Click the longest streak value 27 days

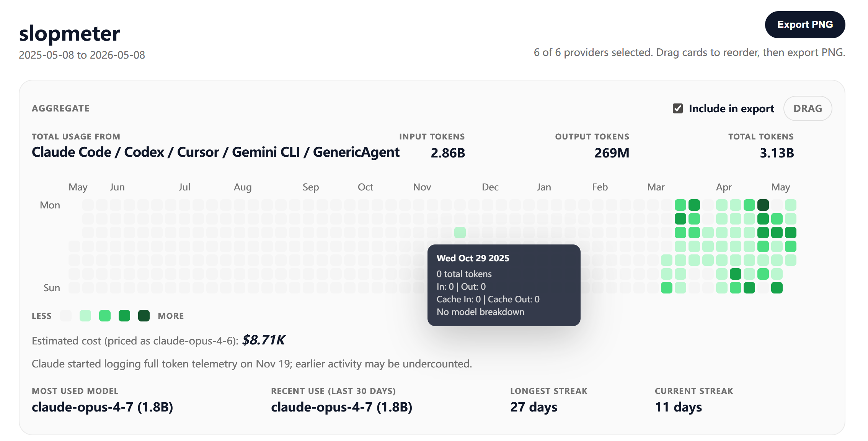(534, 407)
